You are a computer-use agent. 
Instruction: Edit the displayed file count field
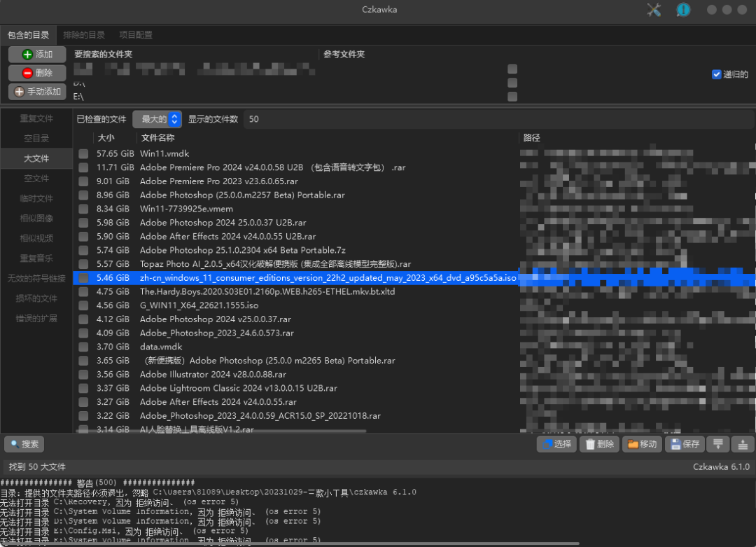(498, 119)
